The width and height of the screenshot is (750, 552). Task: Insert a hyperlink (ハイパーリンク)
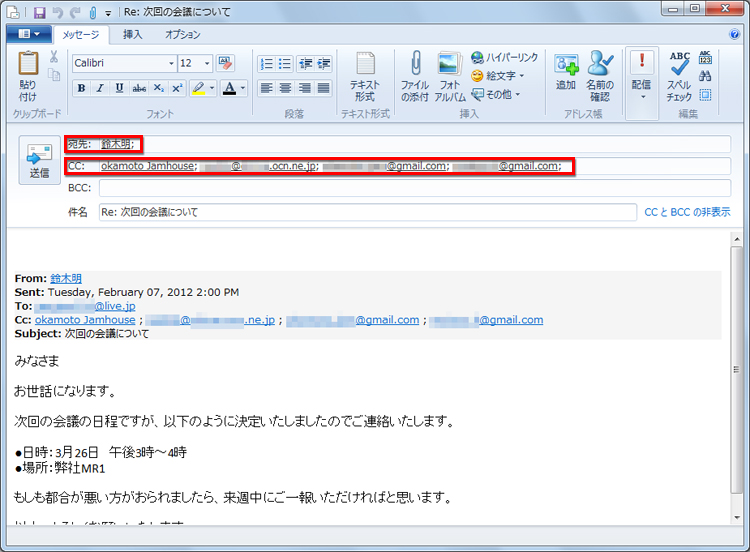tap(505, 57)
